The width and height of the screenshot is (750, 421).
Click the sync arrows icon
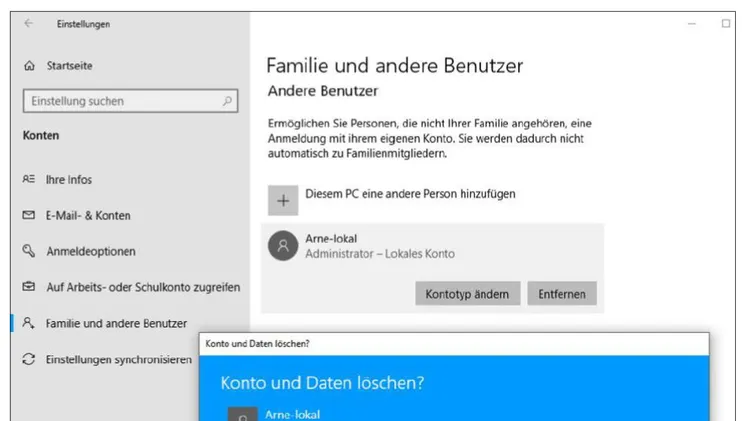(29, 359)
